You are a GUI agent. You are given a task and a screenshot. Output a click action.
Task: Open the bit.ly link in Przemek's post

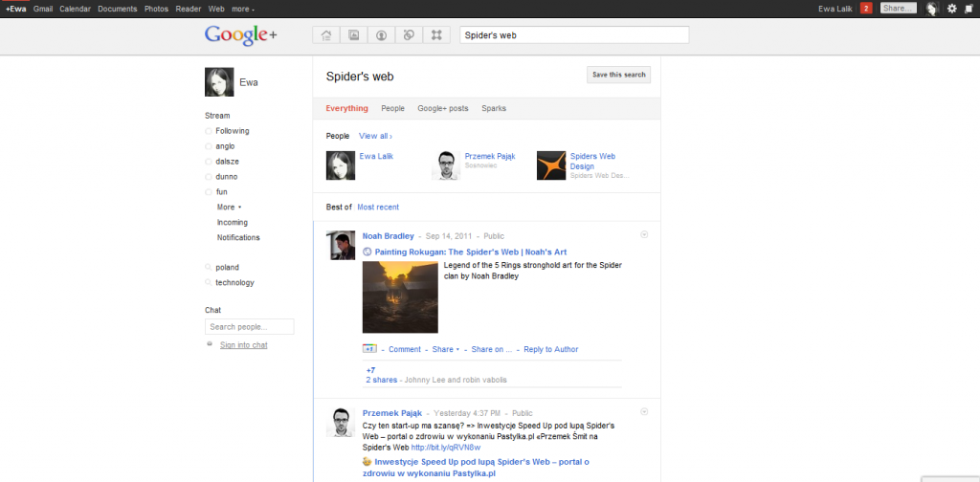pyautogui.click(x=446, y=448)
